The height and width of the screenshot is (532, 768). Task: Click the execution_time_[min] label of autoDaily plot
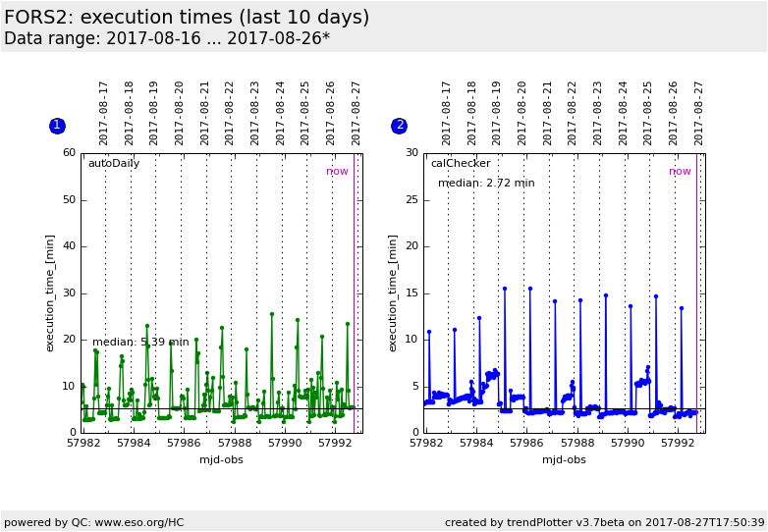point(50,293)
